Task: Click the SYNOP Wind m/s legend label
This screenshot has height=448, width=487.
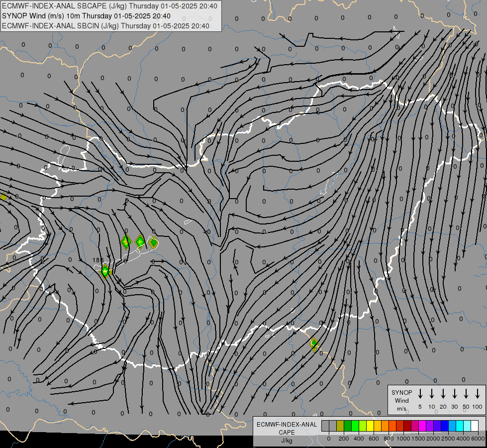Action: pos(401,400)
